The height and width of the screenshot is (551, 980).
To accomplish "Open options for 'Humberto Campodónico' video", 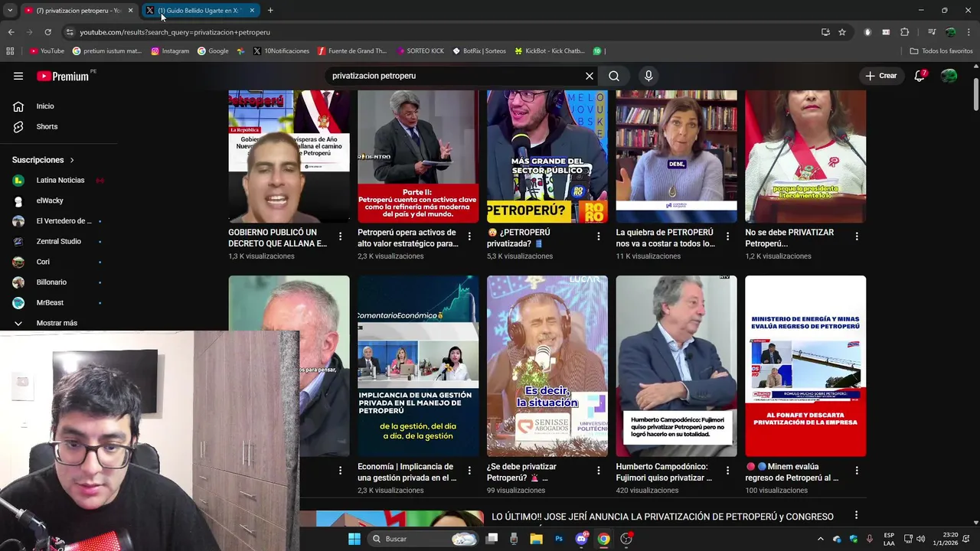I will [728, 471].
